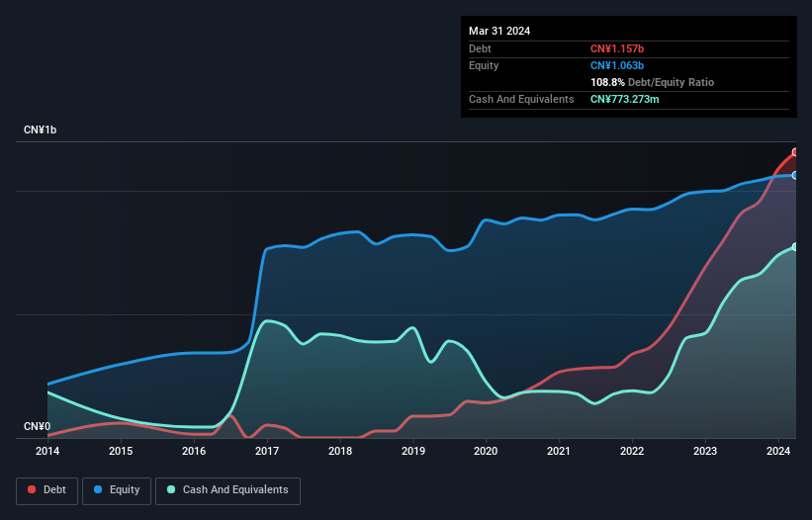Click the red Debt legend dot
The width and height of the screenshot is (812, 520).
[32, 489]
